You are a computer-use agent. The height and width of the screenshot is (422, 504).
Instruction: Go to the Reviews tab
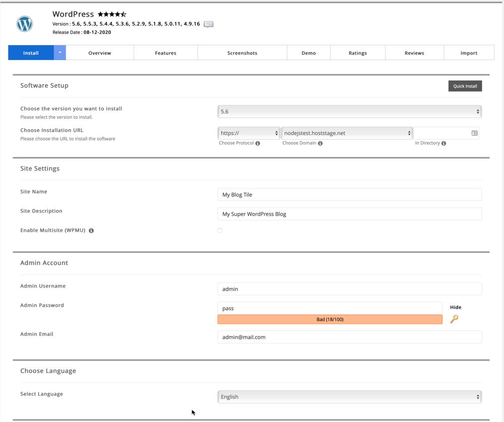pos(414,53)
